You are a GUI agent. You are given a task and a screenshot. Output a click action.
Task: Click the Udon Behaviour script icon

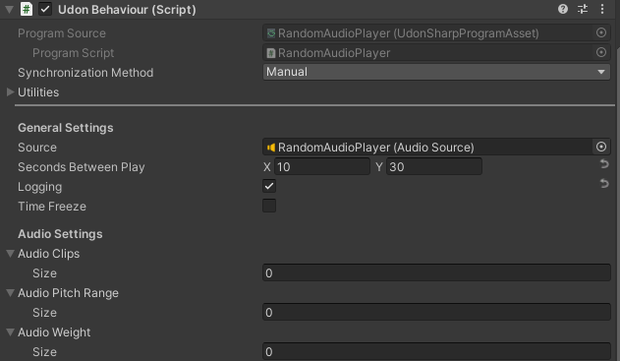click(26, 9)
